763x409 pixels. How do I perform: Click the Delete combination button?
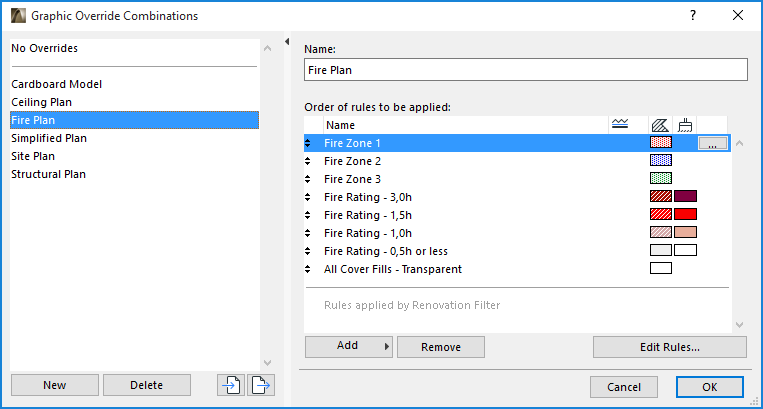coord(146,385)
